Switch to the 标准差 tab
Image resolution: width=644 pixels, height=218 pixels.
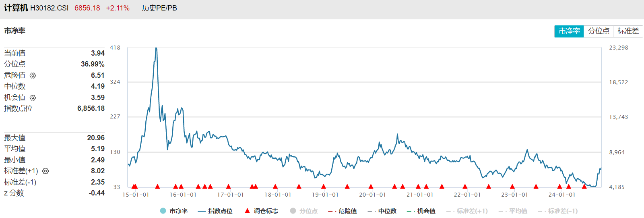[628, 31]
